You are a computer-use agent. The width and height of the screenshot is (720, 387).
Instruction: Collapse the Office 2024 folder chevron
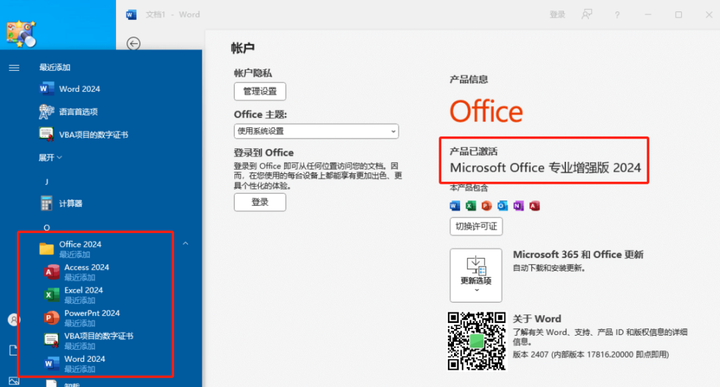click(x=186, y=243)
